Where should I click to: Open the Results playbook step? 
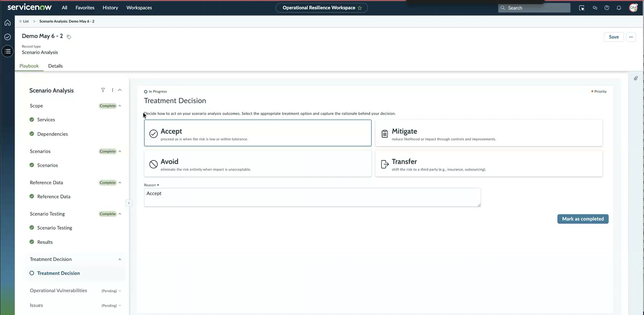click(45, 242)
